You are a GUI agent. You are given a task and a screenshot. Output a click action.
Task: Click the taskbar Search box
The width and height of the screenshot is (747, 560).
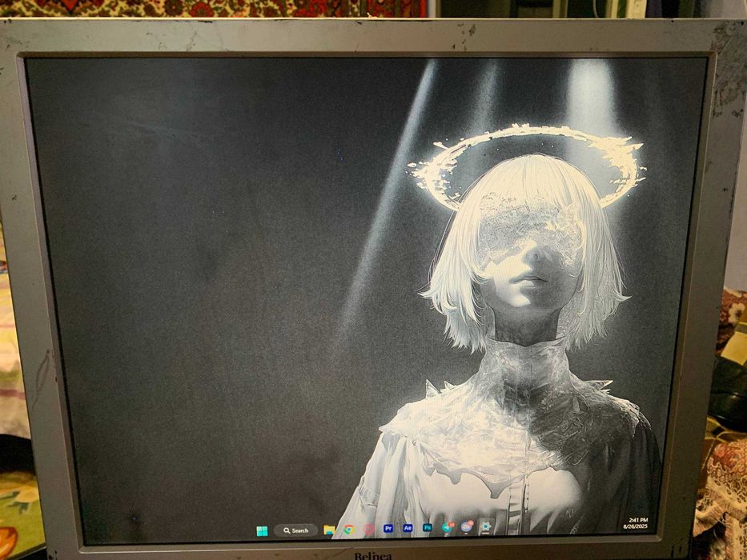(x=296, y=530)
